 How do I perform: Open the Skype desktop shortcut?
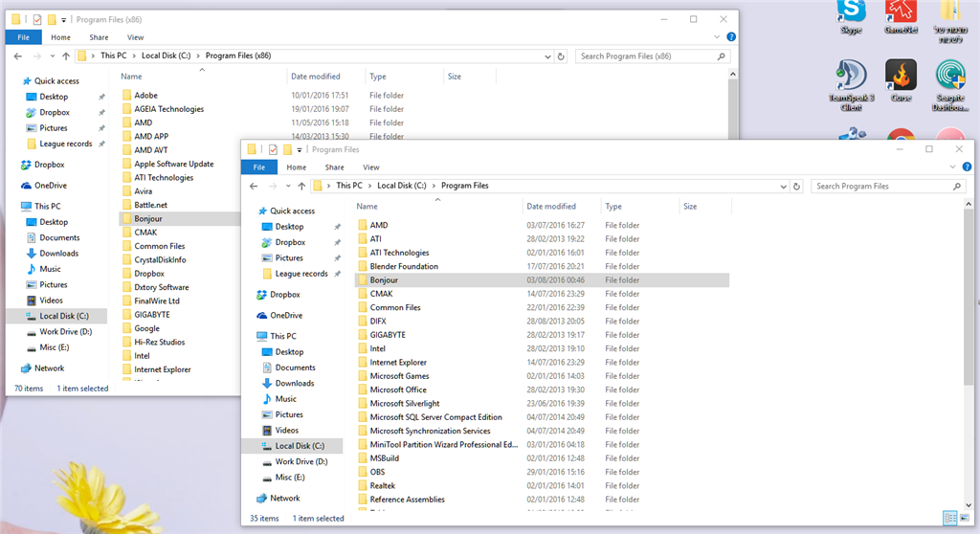tap(851, 17)
